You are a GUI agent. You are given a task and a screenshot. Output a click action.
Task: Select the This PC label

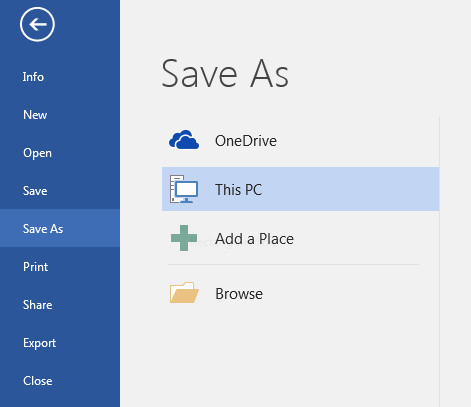click(x=238, y=190)
